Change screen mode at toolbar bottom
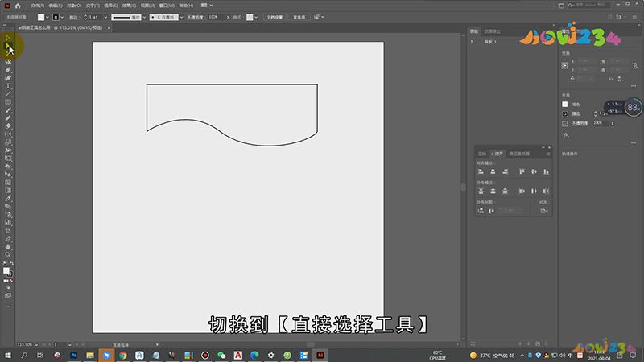 [x=8, y=295]
